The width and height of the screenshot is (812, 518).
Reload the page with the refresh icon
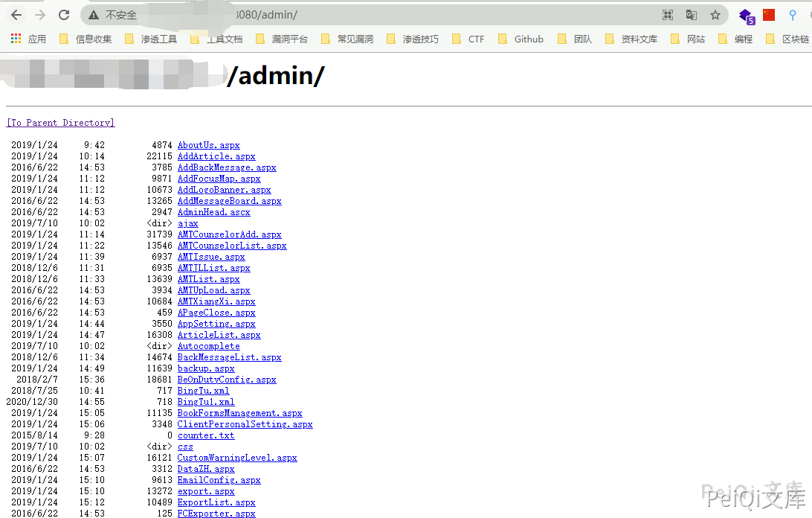[64, 15]
